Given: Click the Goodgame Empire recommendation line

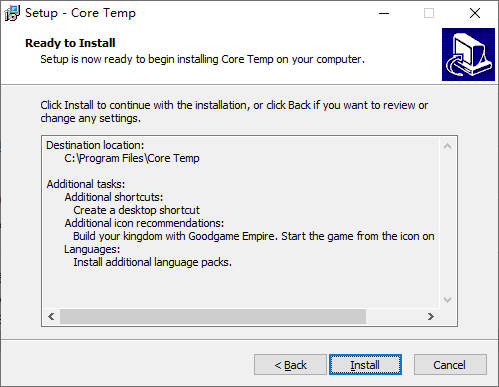Looking at the screenshot, I should pyautogui.click(x=254, y=236).
